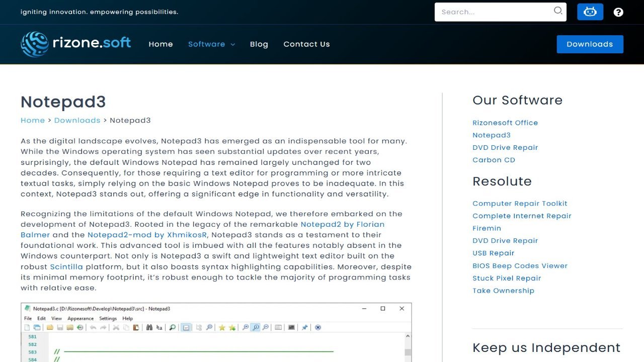Viewport: 644px width, 362px height.
Task: Open the Scintilla link
Action: (66, 266)
